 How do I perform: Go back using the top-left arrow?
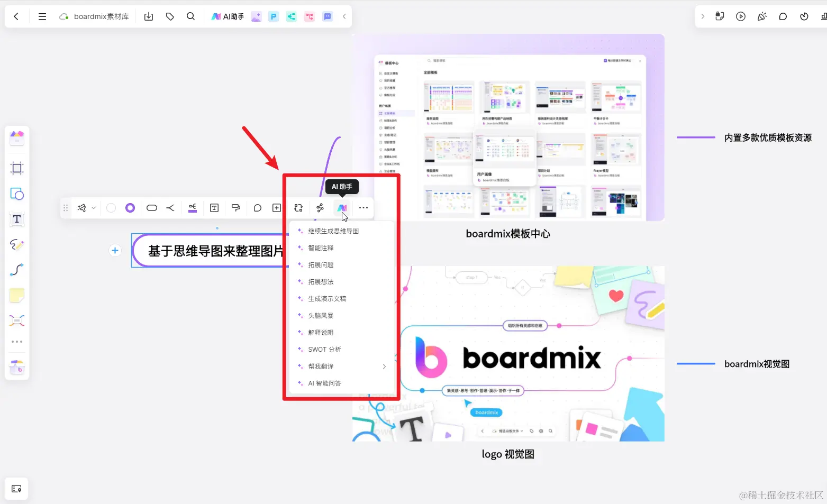click(16, 16)
